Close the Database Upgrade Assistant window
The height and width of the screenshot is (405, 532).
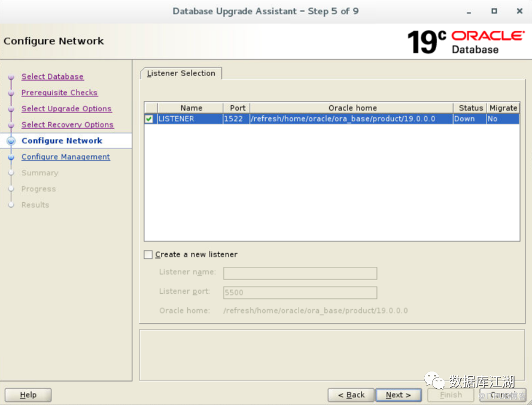(x=519, y=11)
